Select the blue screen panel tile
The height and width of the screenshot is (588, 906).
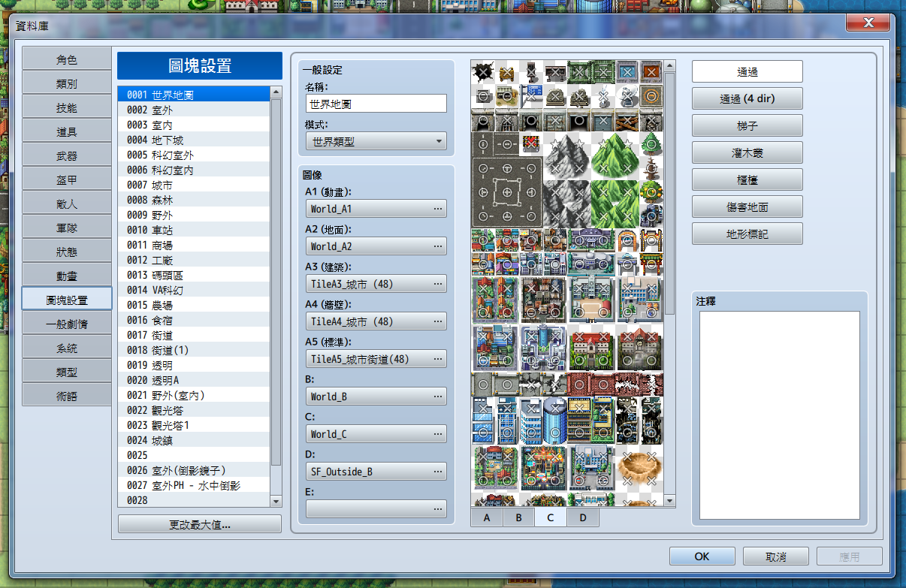627,72
